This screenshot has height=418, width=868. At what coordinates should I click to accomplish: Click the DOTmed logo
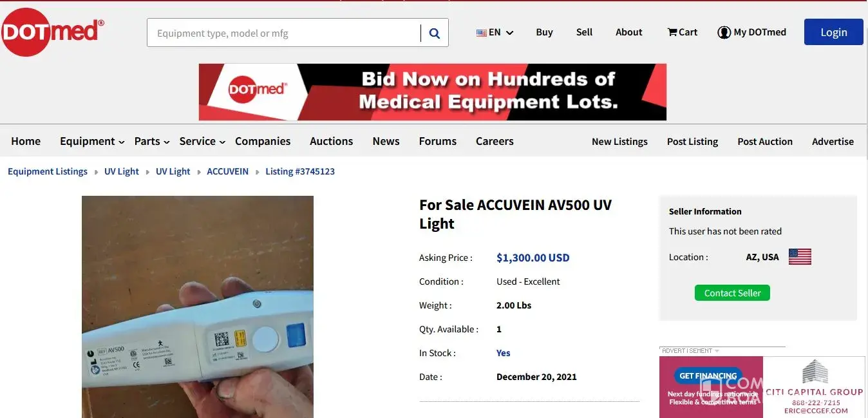pyautogui.click(x=52, y=32)
